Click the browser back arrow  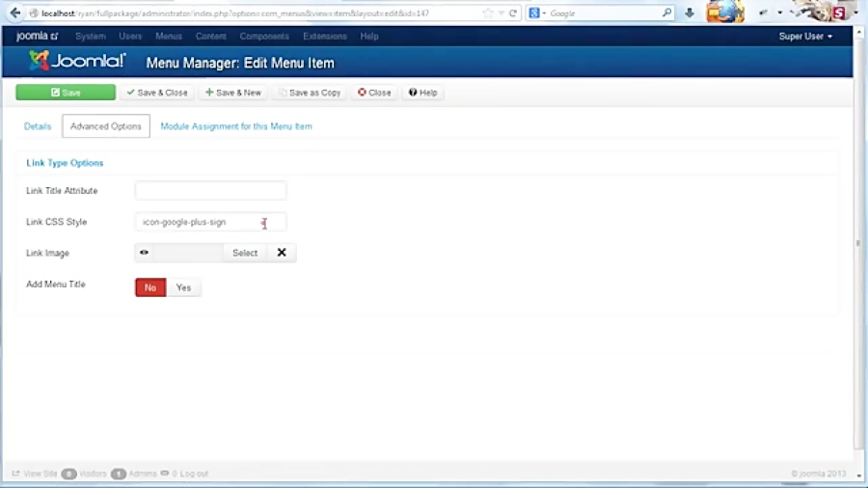pos(14,13)
